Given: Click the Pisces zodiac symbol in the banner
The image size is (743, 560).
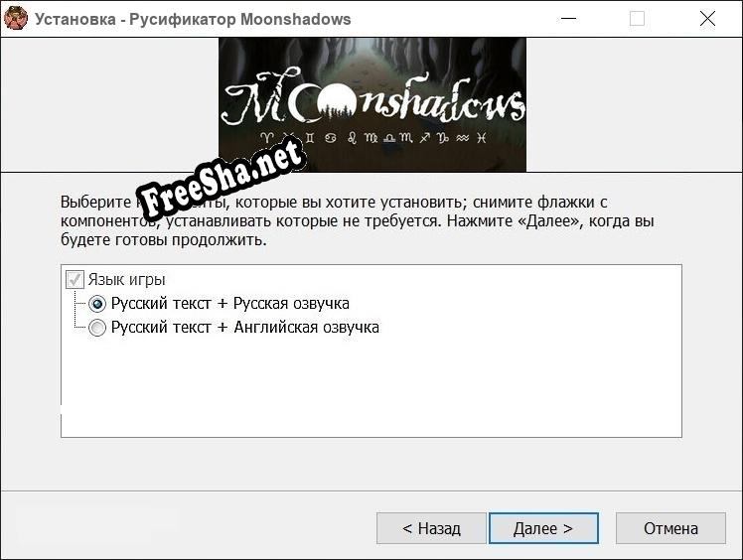Looking at the screenshot, I should tap(482, 138).
